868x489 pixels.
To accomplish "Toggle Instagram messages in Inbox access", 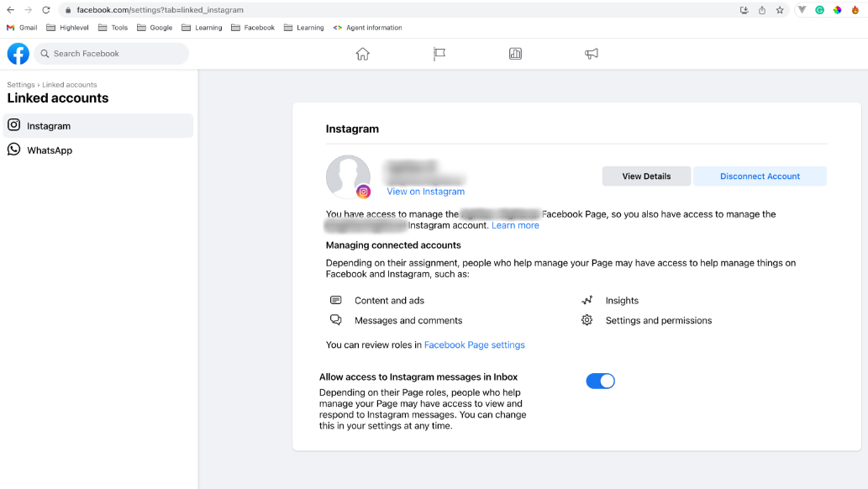I will 600,381.
